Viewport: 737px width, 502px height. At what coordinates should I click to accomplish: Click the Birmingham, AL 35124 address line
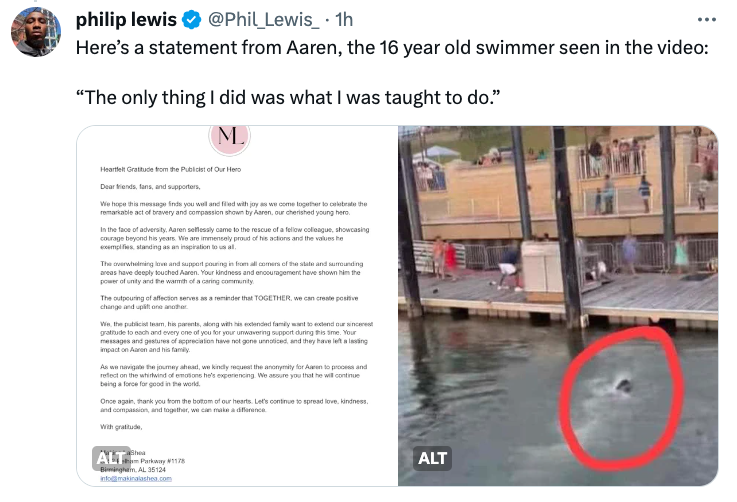pos(133,470)
